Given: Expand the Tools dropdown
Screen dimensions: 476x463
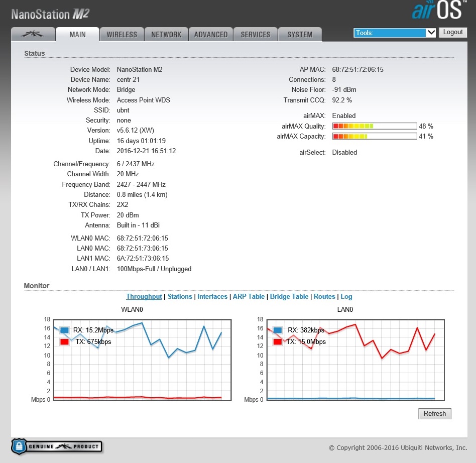Looking at the screenshot, I should coord(395,33).
